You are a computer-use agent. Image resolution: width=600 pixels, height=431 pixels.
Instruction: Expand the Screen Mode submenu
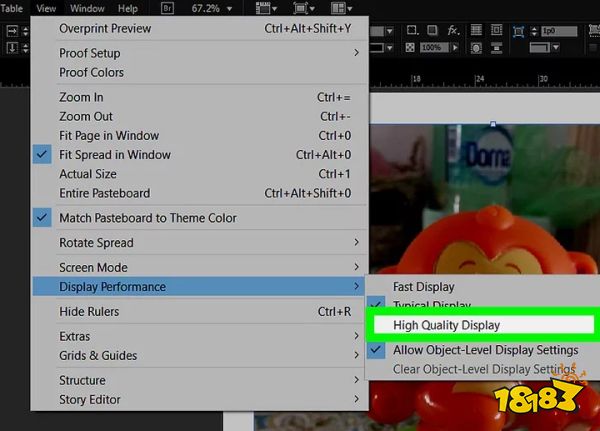199,267
